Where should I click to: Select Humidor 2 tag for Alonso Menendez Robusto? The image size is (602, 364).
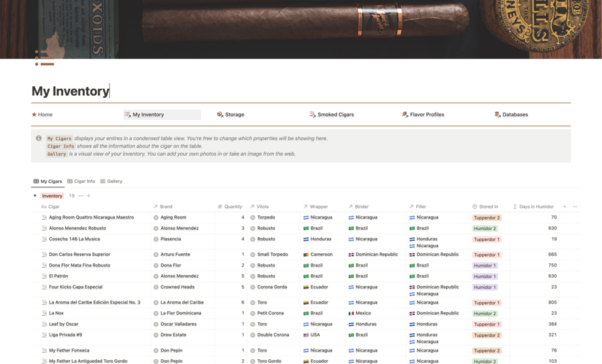pyautogui.click(x=485, y=228)
